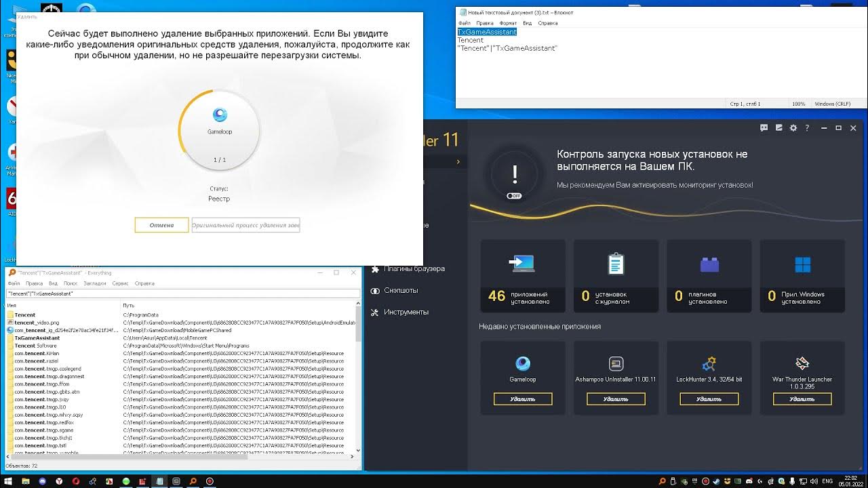Click the LockHunter 3.4 app icon

coord(709,363)
